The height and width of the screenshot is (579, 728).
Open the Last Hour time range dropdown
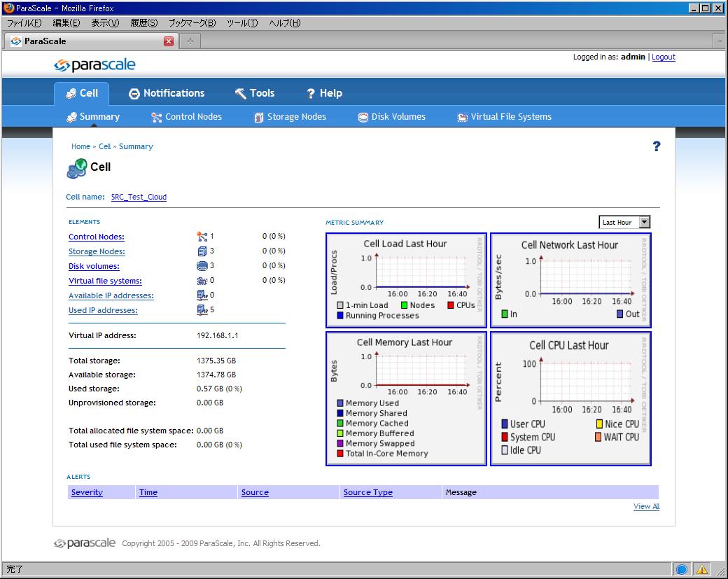pos(625,222)
